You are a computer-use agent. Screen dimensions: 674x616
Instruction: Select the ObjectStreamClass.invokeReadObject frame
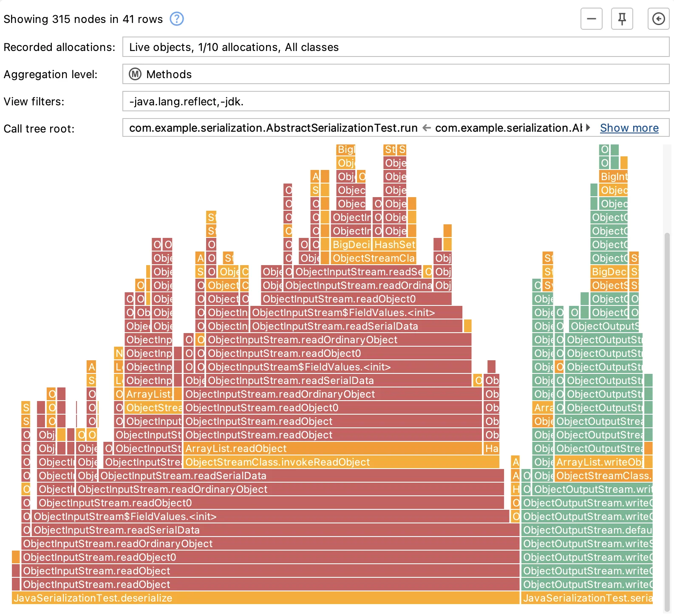point(342,462)
